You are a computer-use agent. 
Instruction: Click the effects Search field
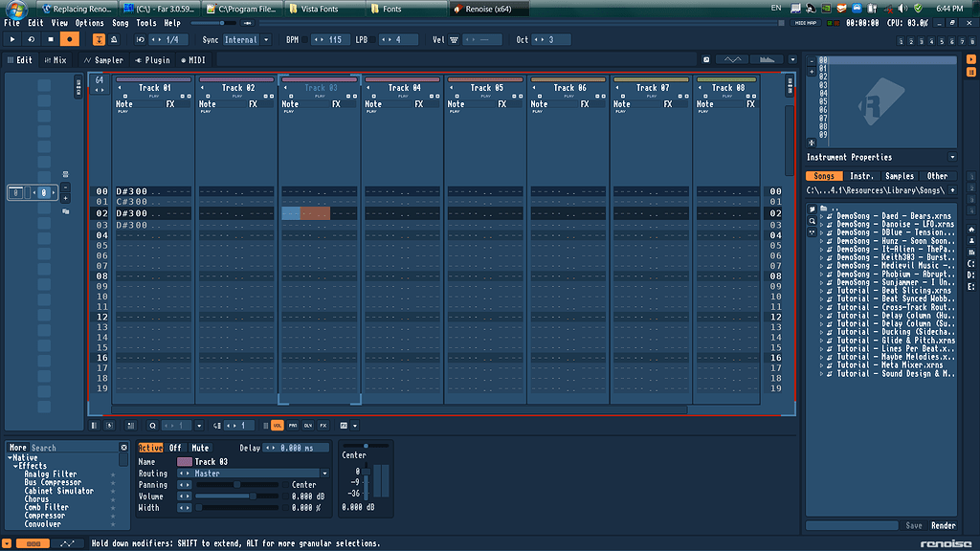74,448
